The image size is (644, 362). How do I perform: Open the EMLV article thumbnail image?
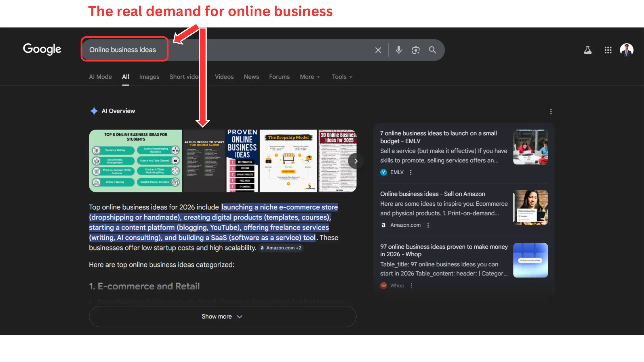pyautogui.click(x=530, y=147)
